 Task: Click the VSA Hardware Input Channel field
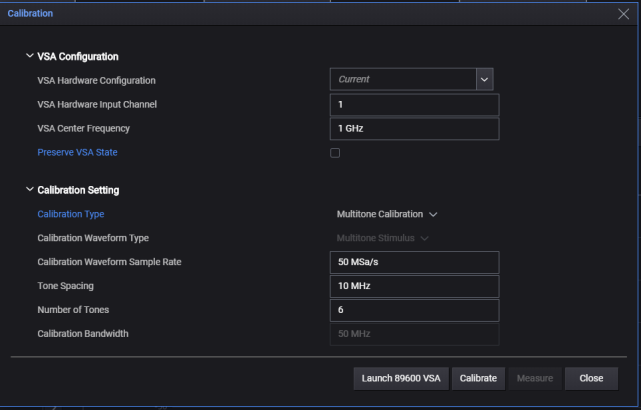(414, 105)
